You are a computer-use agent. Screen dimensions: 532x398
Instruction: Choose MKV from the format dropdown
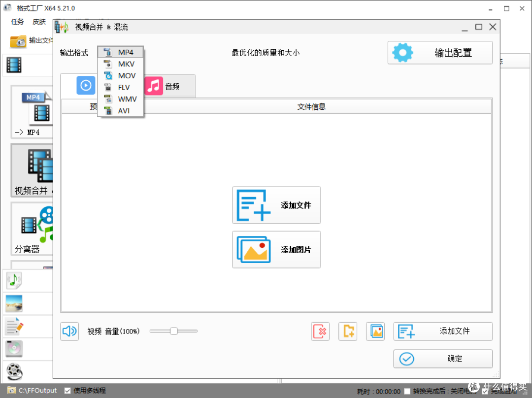click(x=121, y=64)
